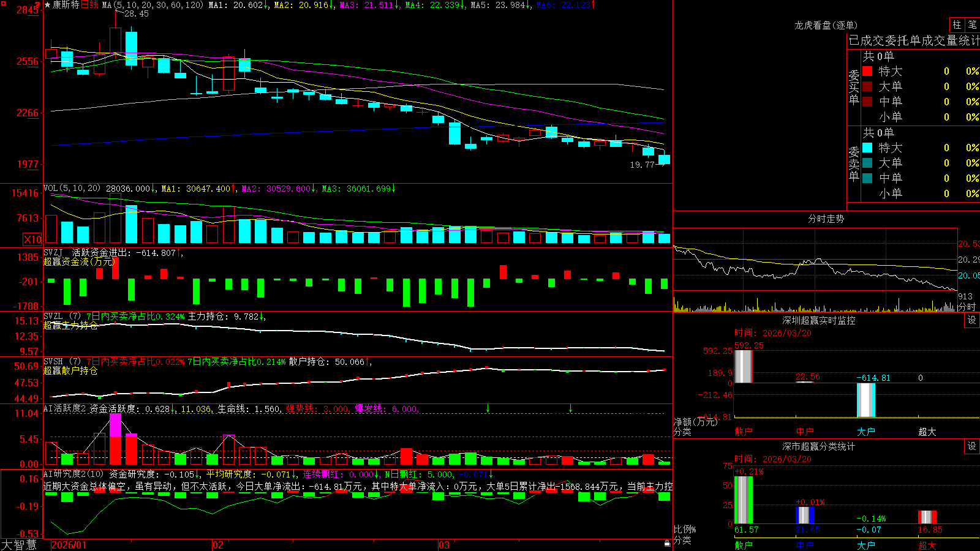Viewport: 980px width, 551px height.
Task: Select the 委托单 tab
Action: 903,40
